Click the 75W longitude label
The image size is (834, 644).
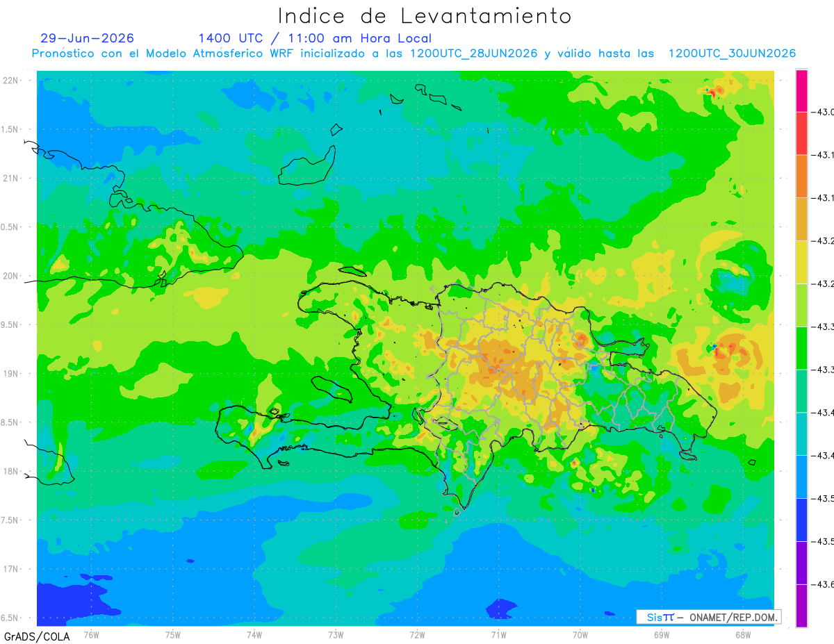coord(173,634)
